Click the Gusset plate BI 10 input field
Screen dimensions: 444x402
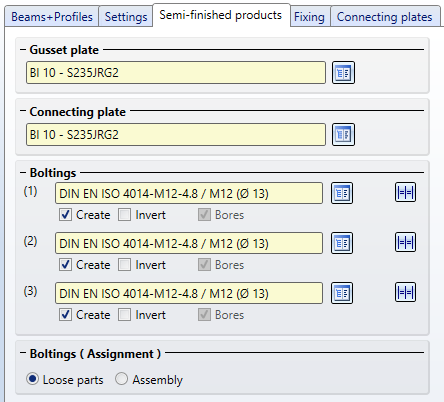coord(176,72)
